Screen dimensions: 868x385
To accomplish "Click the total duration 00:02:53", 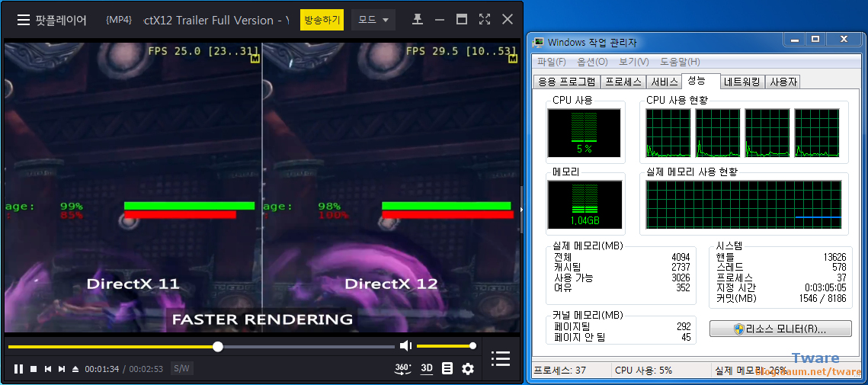I will click(x=146, y=369).
